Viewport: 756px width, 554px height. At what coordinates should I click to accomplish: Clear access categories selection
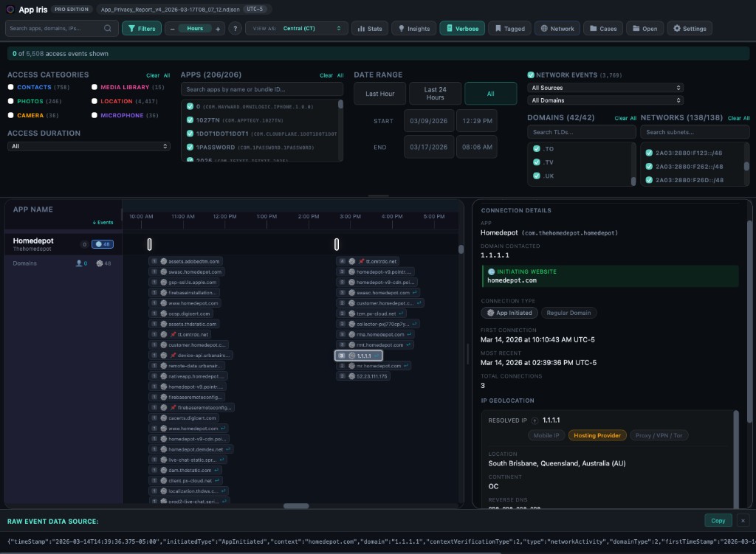(153, 76)
